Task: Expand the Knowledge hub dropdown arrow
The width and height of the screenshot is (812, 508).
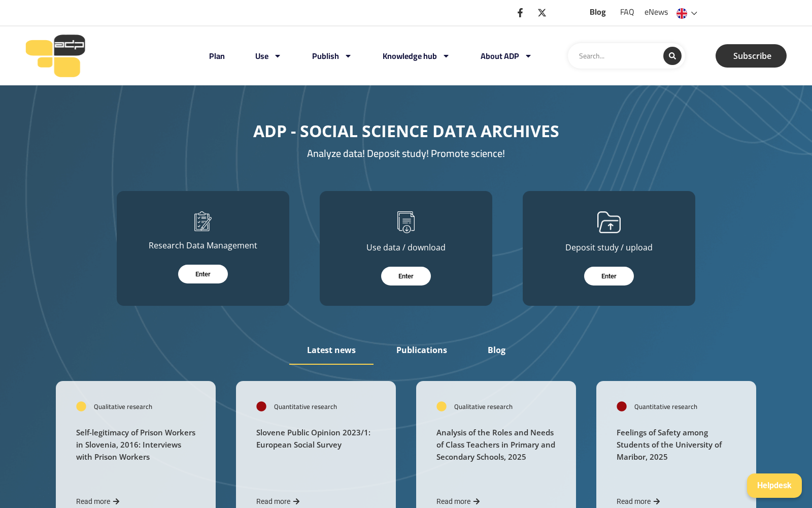Action: [446, 56]
